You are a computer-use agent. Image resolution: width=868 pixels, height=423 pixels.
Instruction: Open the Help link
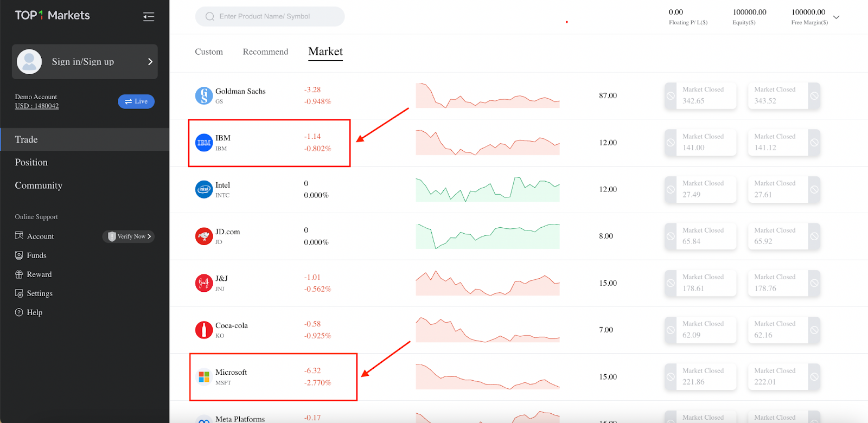(34, 312)
